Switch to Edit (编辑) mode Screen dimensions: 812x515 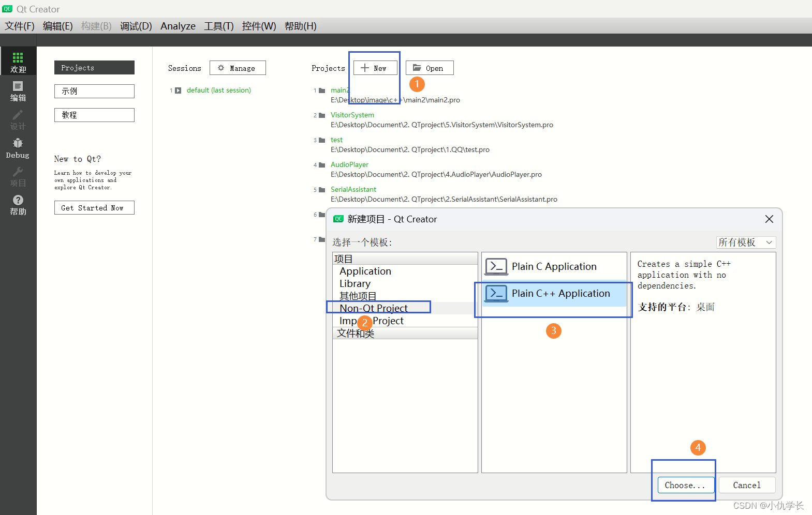(x=18, y=90)
